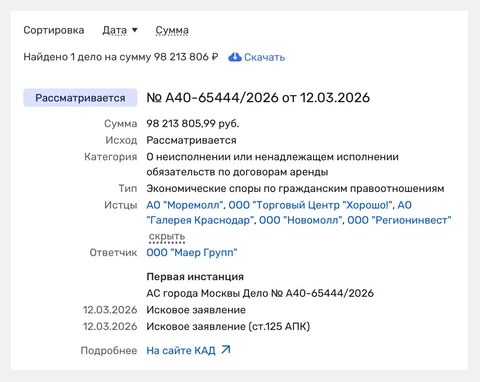Viewport: 480px width, 382px height.
Task: Click category text about договорам аренды
Action: click(273, 164)
